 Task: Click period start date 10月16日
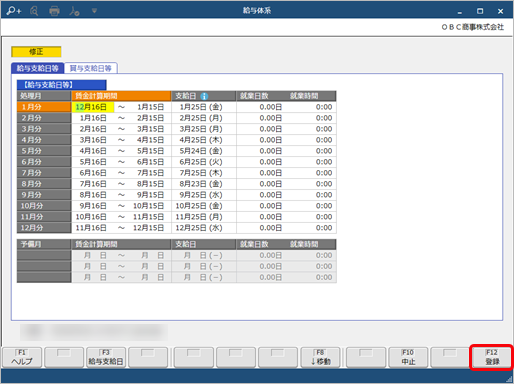(91, 217)
